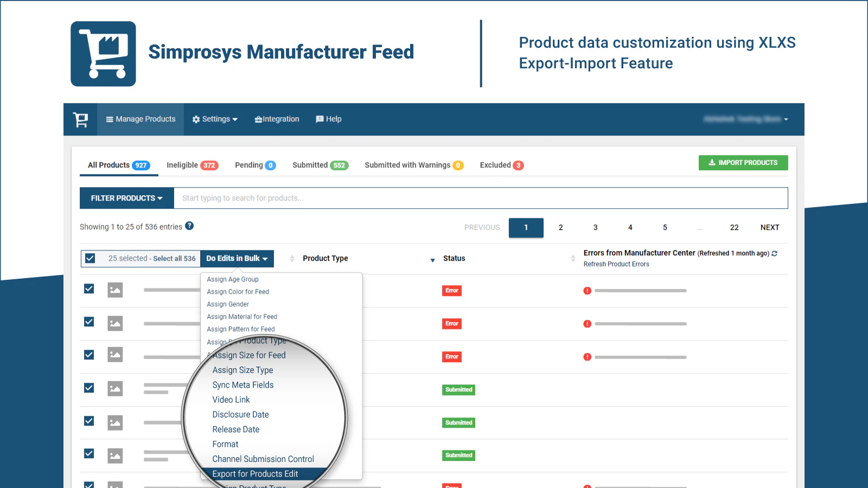Uncheck the sixth product row checkbox
The width and height of the screenshot is (868, 488).
point(89,453)
